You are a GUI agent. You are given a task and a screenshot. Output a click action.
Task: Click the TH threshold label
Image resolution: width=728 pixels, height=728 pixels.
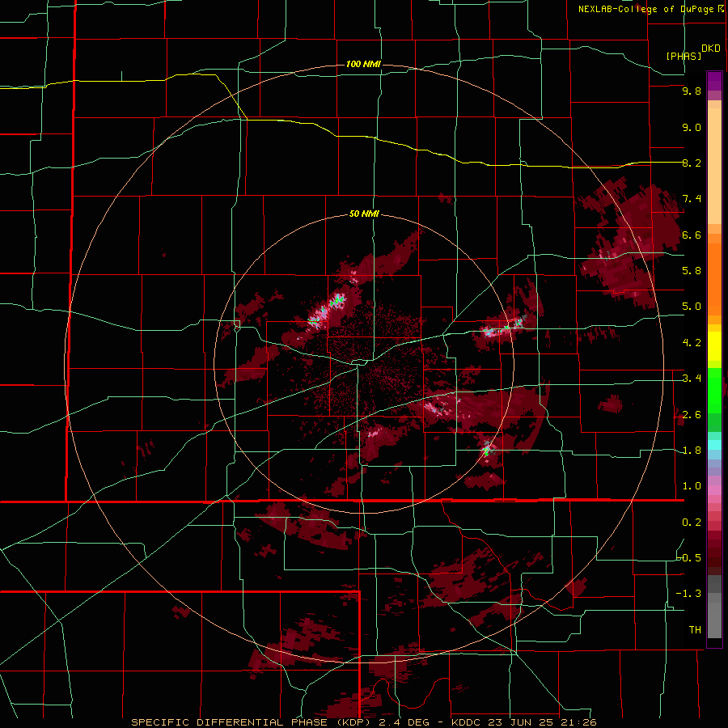point(695,630)
